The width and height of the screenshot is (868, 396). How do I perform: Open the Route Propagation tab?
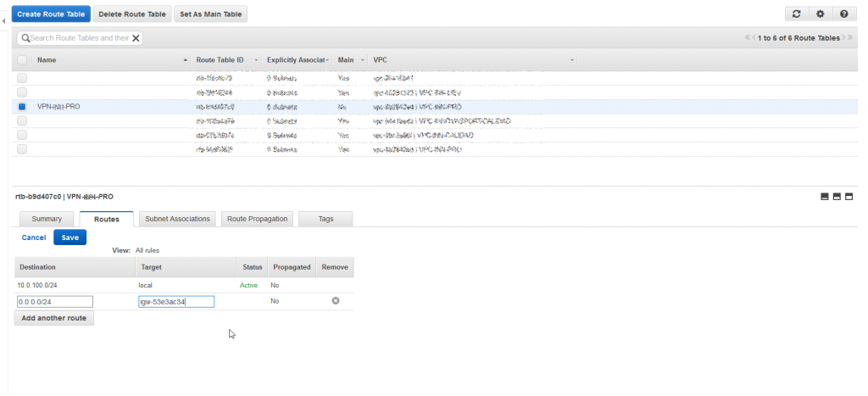coord(259,219)
